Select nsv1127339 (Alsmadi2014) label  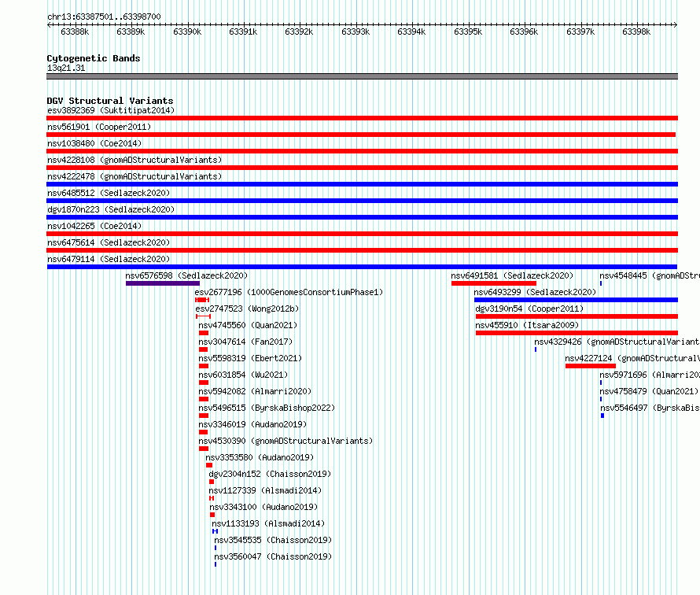(x=265, y=490)
